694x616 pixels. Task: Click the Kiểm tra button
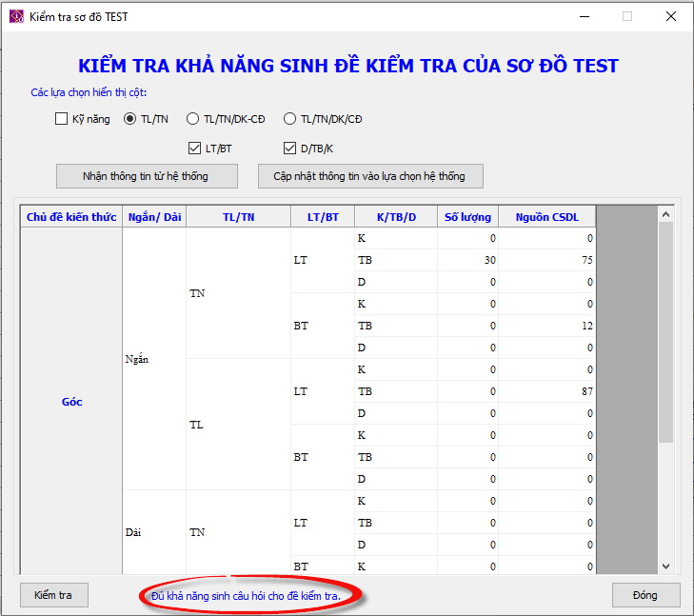(54, 595)
